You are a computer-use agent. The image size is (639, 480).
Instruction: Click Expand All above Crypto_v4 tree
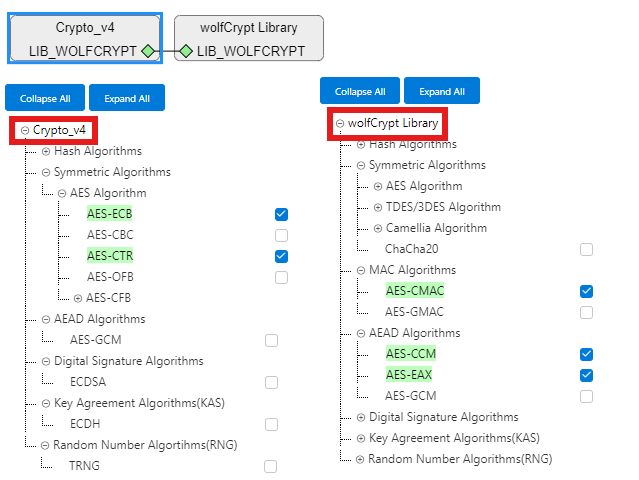(x=127, y=98)
